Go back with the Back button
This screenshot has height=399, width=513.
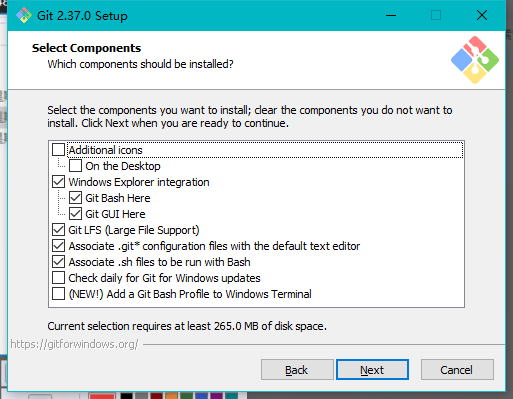pos(297,370)
